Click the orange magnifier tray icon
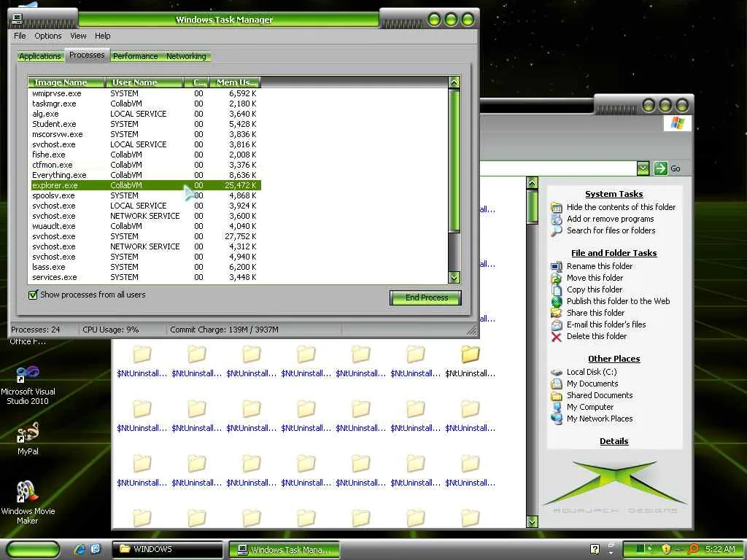 [x=693, y=549]
